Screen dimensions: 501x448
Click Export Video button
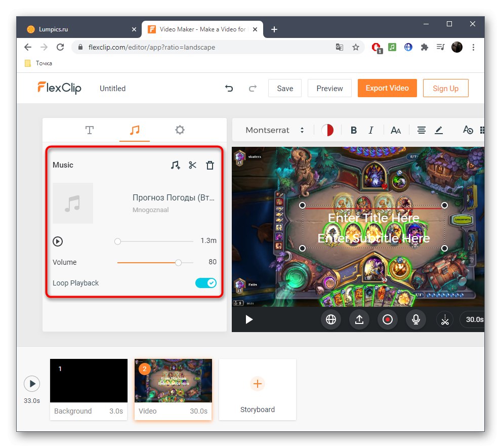(387, 88)
